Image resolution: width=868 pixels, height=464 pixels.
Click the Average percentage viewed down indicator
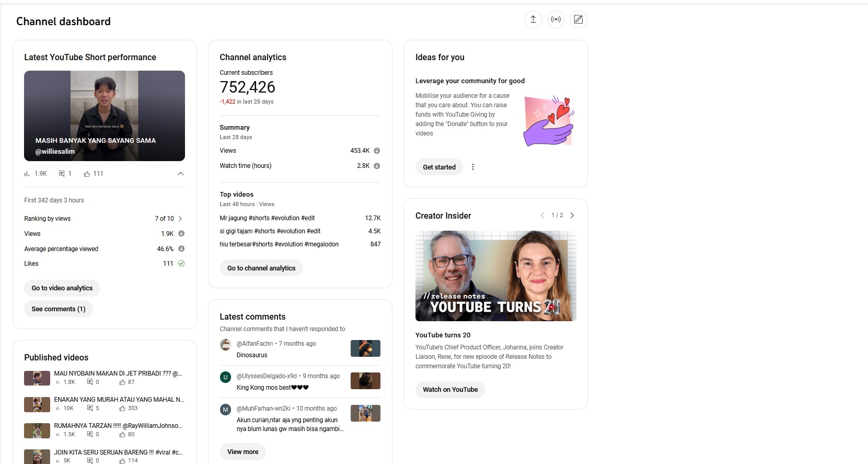(181, 248)
